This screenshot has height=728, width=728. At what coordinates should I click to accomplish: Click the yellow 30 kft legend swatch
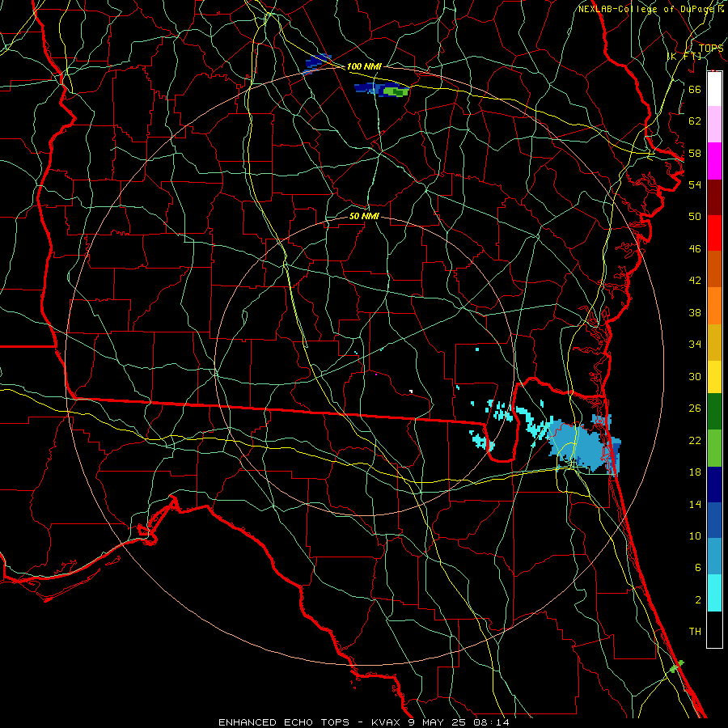[714, 376]
